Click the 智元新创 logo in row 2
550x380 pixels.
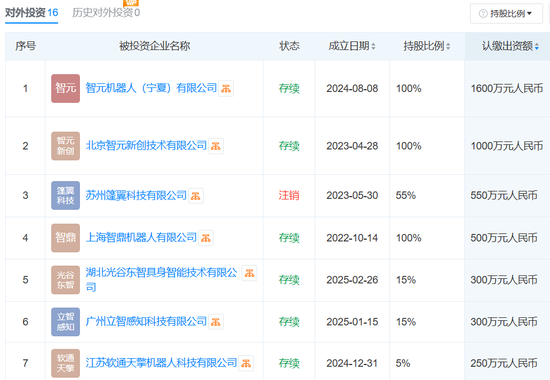point(66,146)
